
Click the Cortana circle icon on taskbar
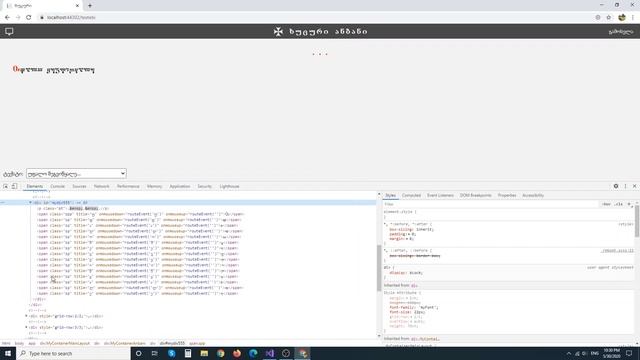(138, 353)
